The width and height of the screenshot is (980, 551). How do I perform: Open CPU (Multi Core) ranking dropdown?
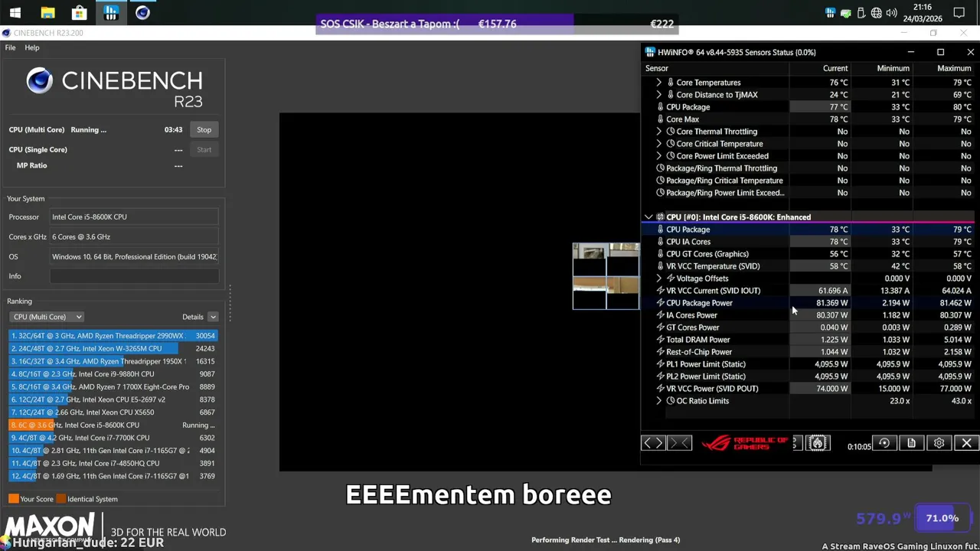47,317
